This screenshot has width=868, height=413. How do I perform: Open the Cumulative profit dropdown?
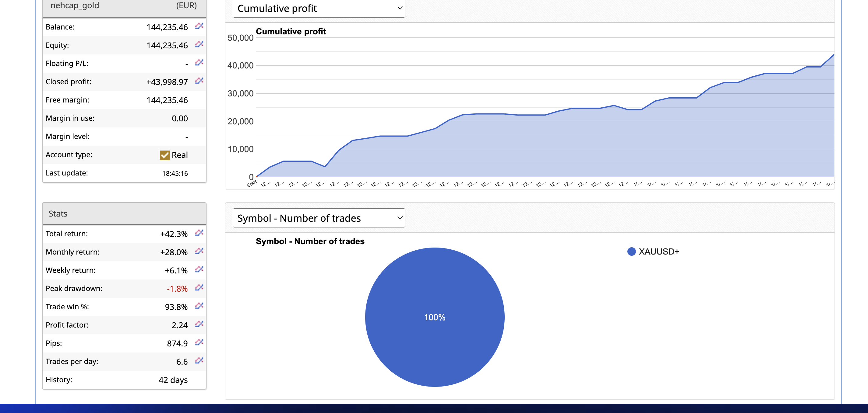coord(319,9)
